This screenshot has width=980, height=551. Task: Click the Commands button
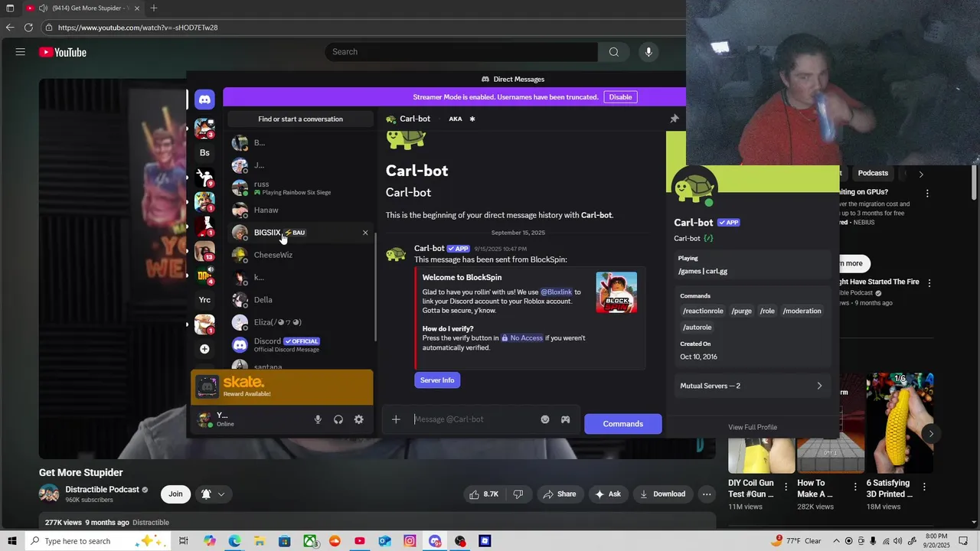622,424
